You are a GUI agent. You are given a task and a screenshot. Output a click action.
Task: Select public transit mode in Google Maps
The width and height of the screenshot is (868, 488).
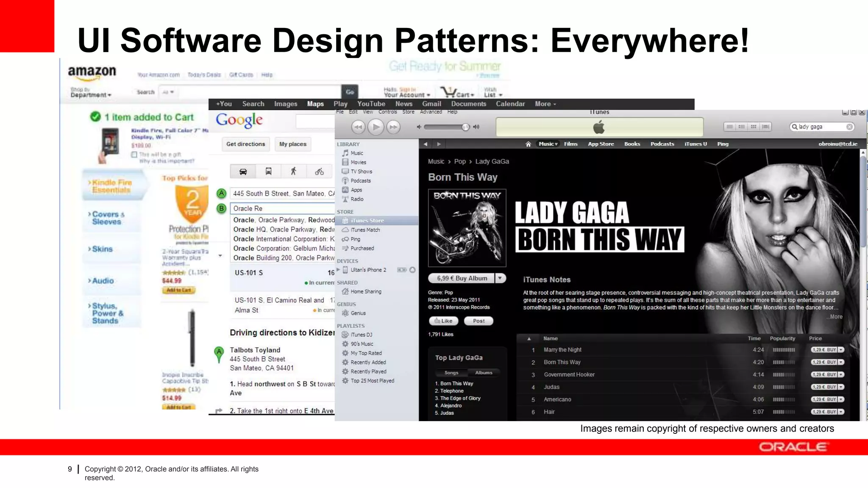coord(268,172)
